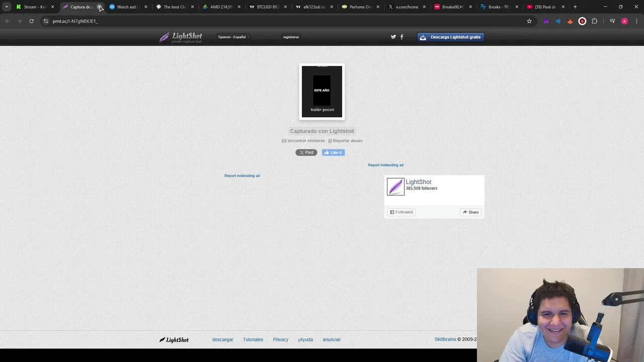Screen dimensions: 644x362
Task: Click the Share button in Facebook widget
Action: 471,212
